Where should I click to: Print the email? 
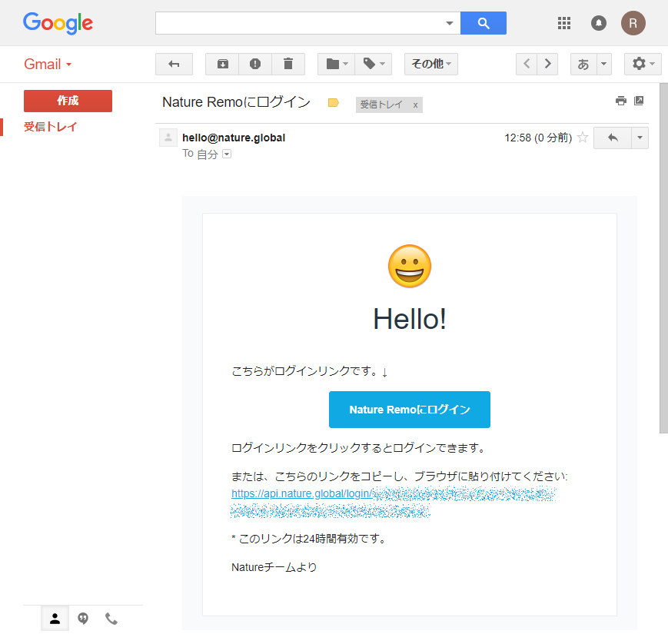click(620, 101)
